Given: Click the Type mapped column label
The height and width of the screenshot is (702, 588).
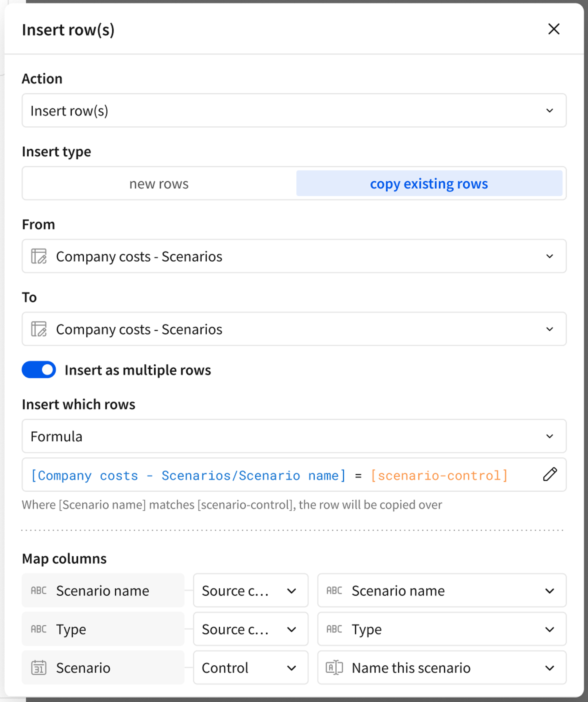Looking at the screenshot, I should [x=103, y=629].
